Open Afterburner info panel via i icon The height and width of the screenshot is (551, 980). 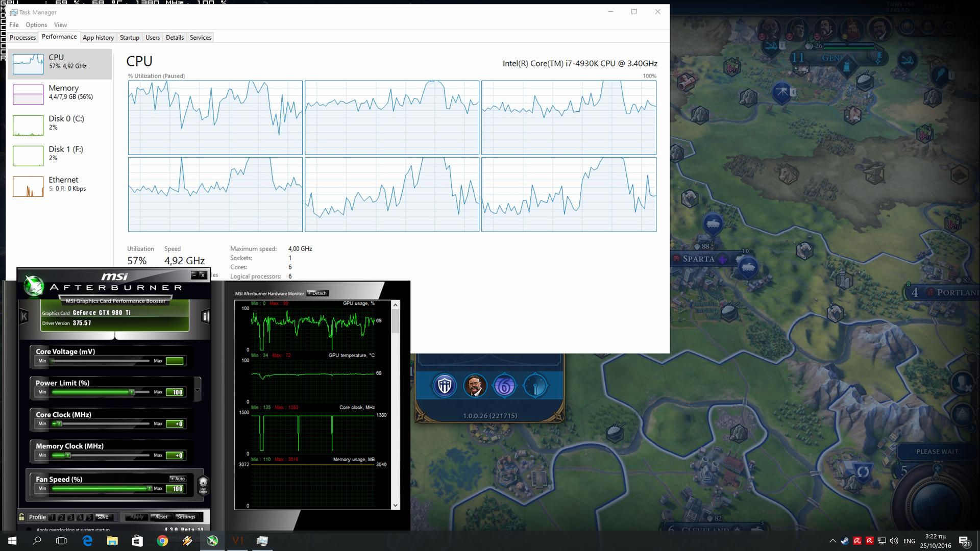point(205,317)
